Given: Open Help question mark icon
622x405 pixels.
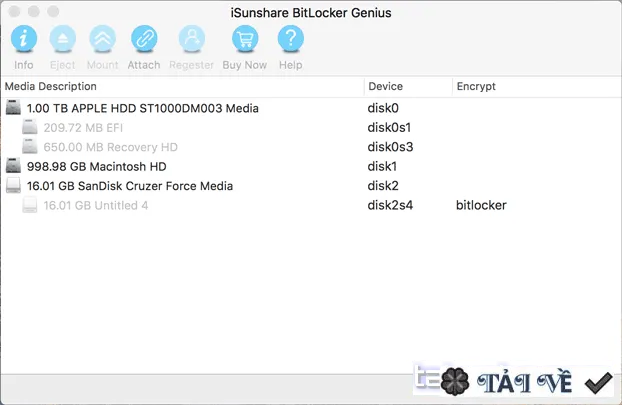Looking at the screenshot, I should [x=291, y=38].
